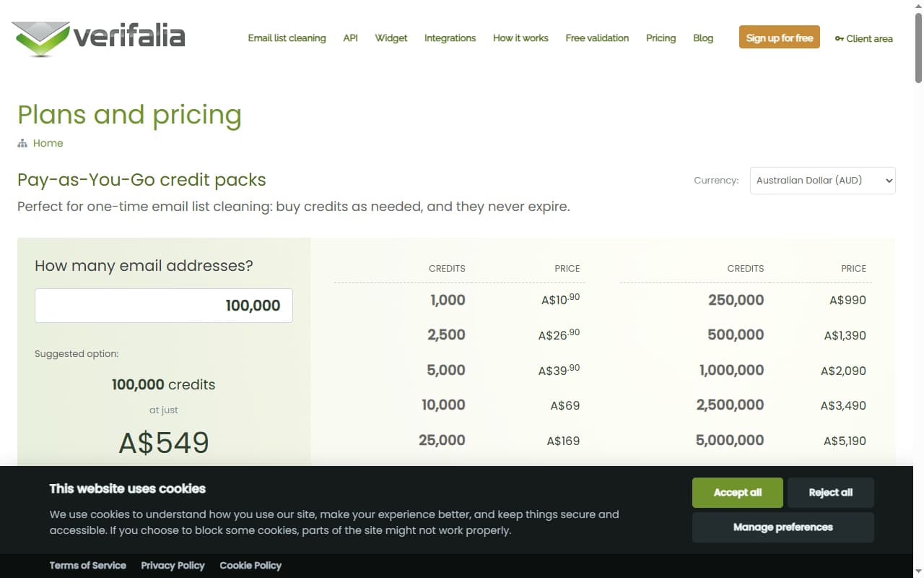
Task: Click the key icon next to Client area
Action: pos(839,38)
